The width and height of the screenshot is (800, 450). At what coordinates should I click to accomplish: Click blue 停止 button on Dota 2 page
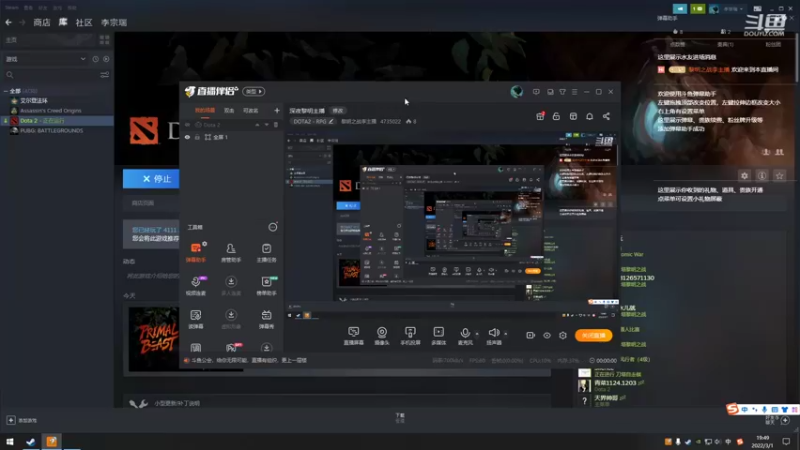151,179
